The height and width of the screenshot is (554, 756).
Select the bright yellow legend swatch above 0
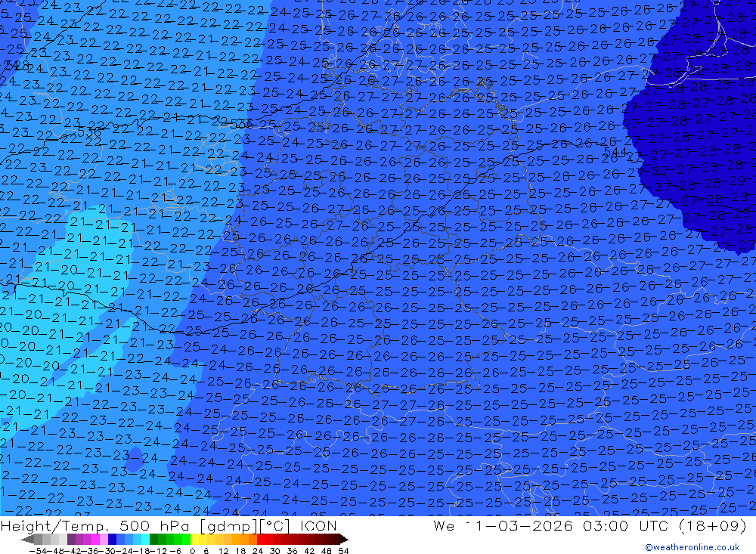coord(195,540)
